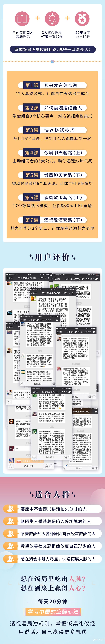Click the person icon beside 不善应酬却因各种原因需要经常应酬的人
The width and height of the screenshot is (105, 644).
(x=11, y=533)
